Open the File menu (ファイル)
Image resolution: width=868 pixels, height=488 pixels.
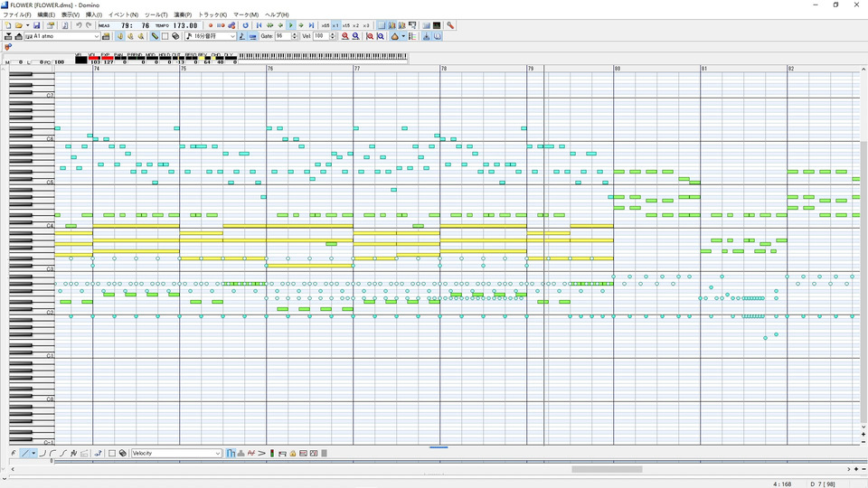pos(17,15)
